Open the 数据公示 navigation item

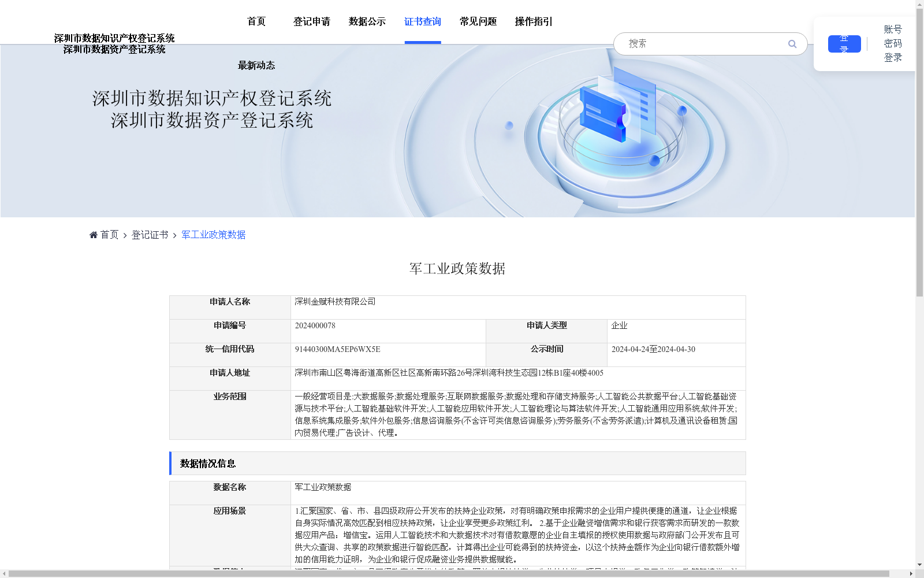click(x=367, y=21)
